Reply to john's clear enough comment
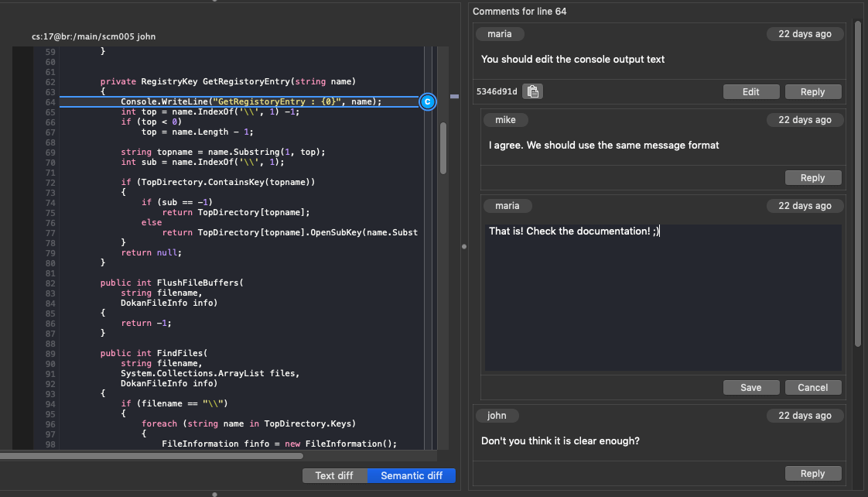This screenshot has width=868, height=497. point(812,473)
